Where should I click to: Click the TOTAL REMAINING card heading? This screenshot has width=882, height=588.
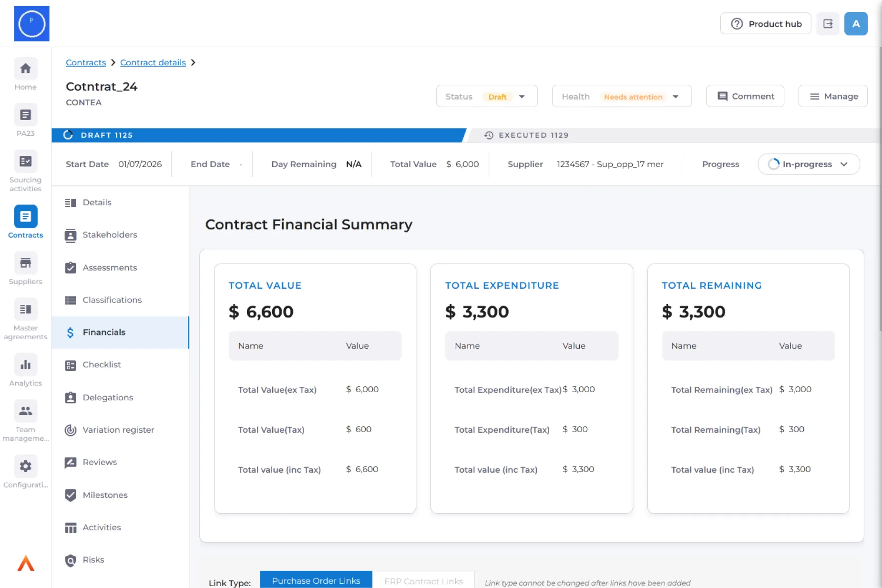712,285
